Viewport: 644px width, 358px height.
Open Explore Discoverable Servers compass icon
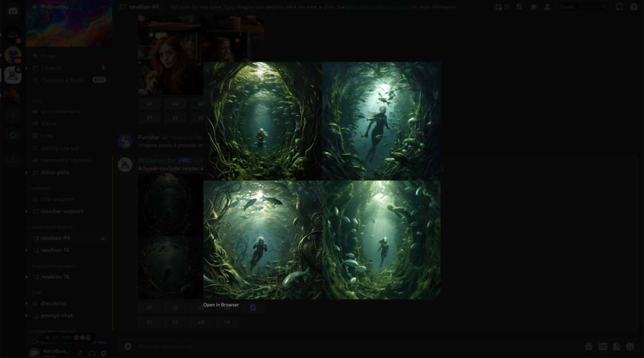click(x=13, y=136)
